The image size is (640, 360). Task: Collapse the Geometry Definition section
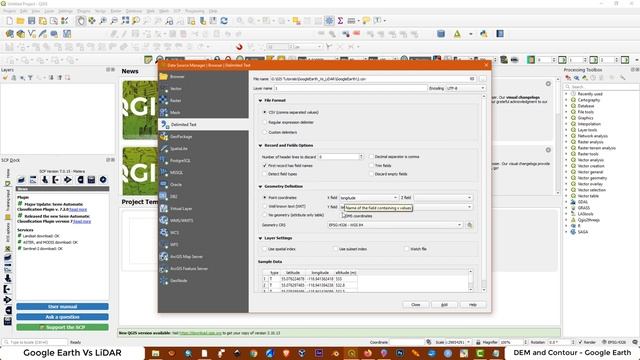(260, 187)
